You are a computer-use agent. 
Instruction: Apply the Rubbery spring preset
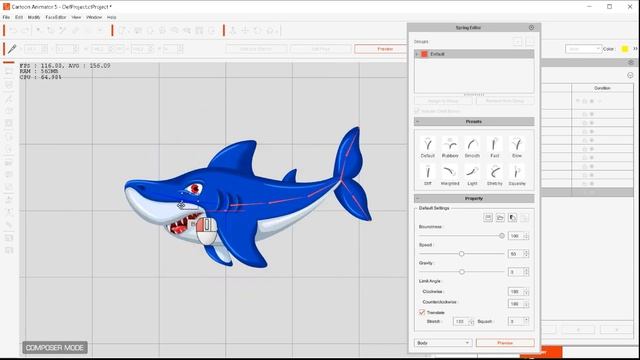[x=450, y=147]
